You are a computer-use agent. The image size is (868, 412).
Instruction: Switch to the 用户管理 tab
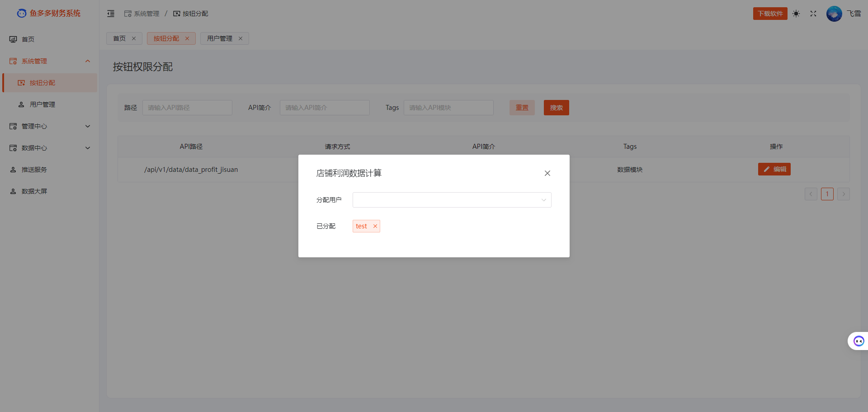click(x=221, y=38)
